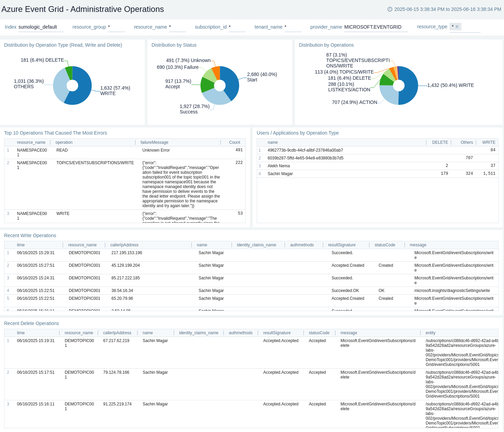504x432 pixels.
Task: Edit the resource_group filter field
Action: (x=116, y=27)
